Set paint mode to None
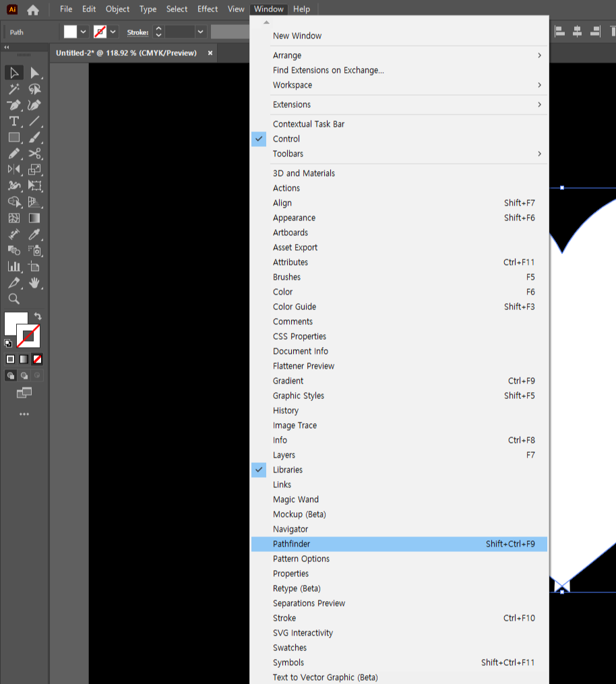616x684 pixels. coord(38,359)
